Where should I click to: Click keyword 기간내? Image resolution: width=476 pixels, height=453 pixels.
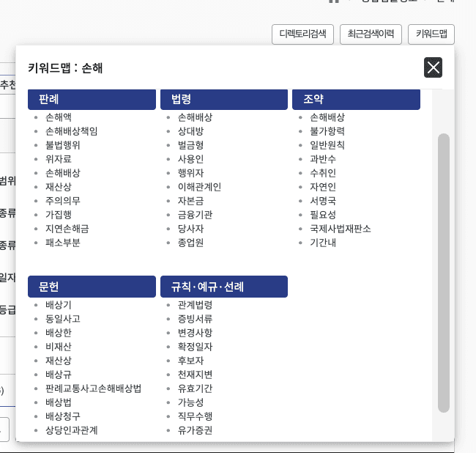(x=323, y=243)
